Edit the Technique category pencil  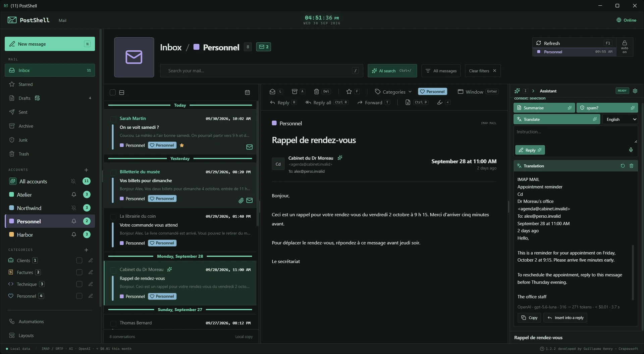point(91,284)
